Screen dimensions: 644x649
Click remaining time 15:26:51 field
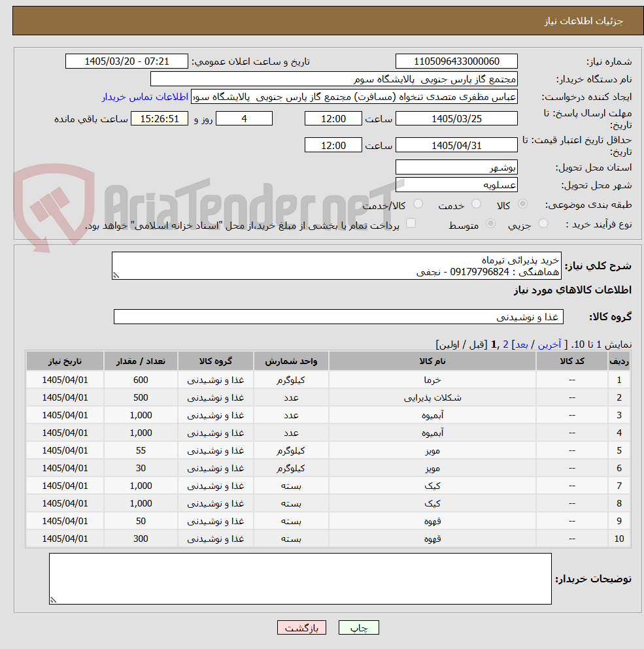[x=160, y=119]
